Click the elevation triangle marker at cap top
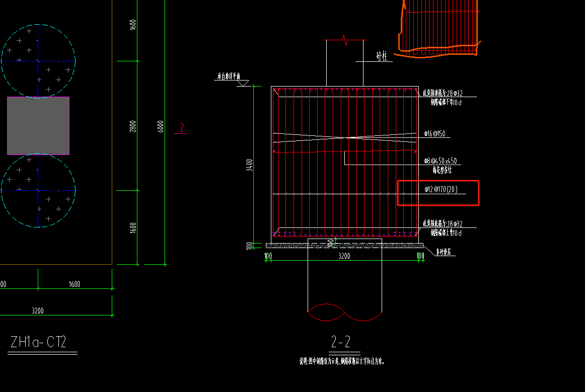 (x=243, y=84)
